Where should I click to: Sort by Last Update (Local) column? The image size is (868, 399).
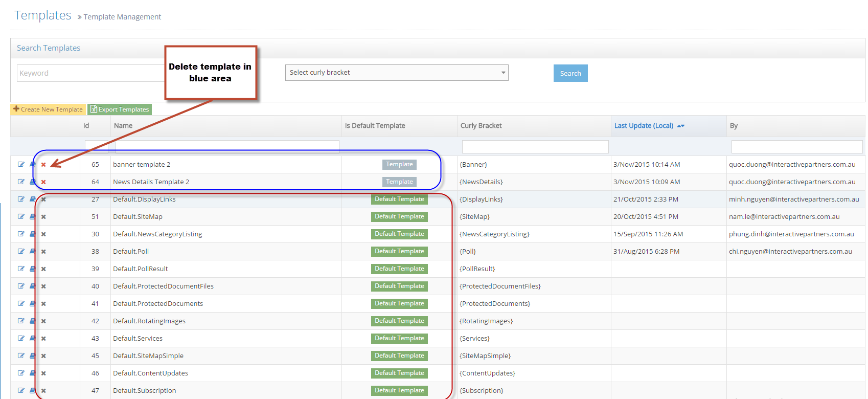[x=644, y=126]
